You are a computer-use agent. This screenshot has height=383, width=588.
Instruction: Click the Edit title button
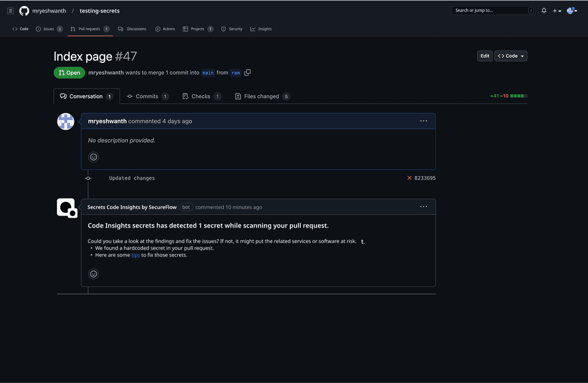coord(485,56)
